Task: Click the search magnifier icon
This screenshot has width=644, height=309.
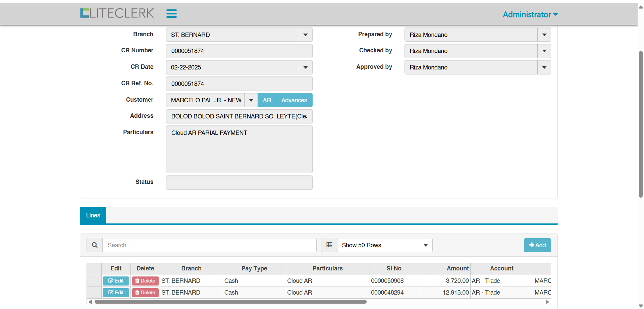Action: click(x=95, y=245)
